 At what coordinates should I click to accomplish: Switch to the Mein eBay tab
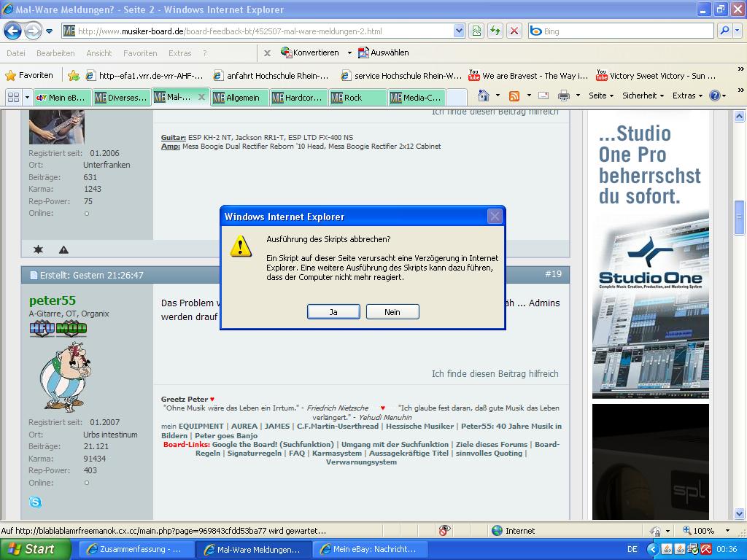pos(62,98)
